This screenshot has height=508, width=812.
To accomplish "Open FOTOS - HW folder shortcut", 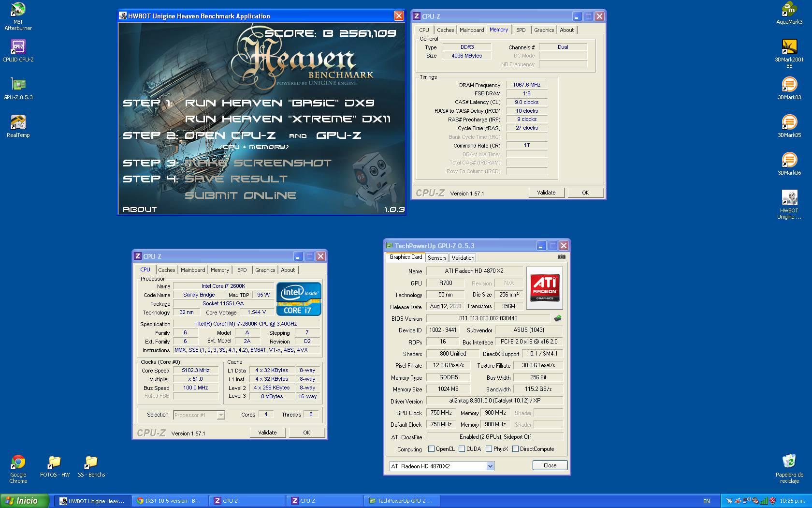I will (x=55, y=466).
